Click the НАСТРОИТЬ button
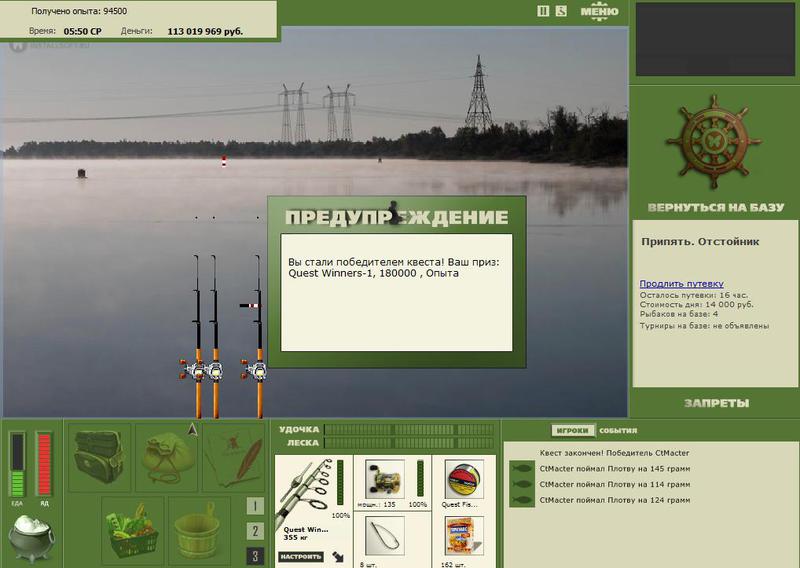 pyautogui.click(x=302, y=557)
